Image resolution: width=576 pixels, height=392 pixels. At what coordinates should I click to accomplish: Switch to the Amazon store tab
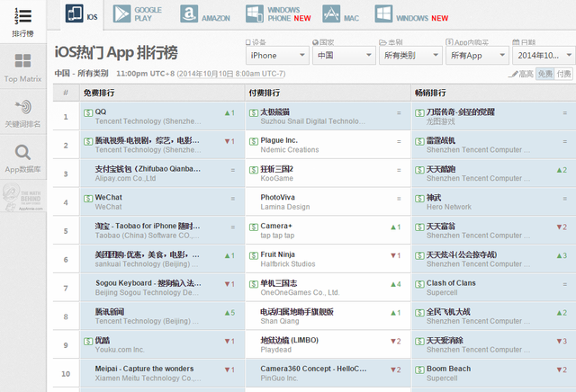[205, 14]
